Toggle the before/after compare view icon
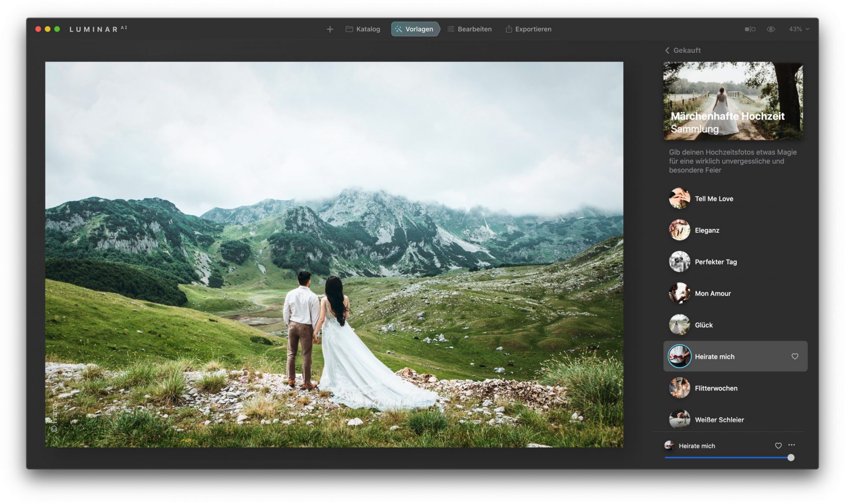The height and width of the screenshot is (504, 845). coord(750,29)
